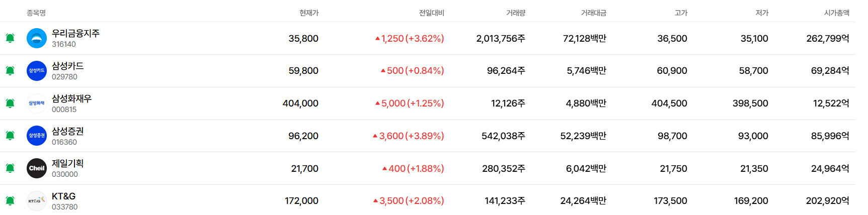Click the 제일기획 current price 21,700
Image resolution: width=868 pixels, height=215 pixels.
click(x=304, y=169)
